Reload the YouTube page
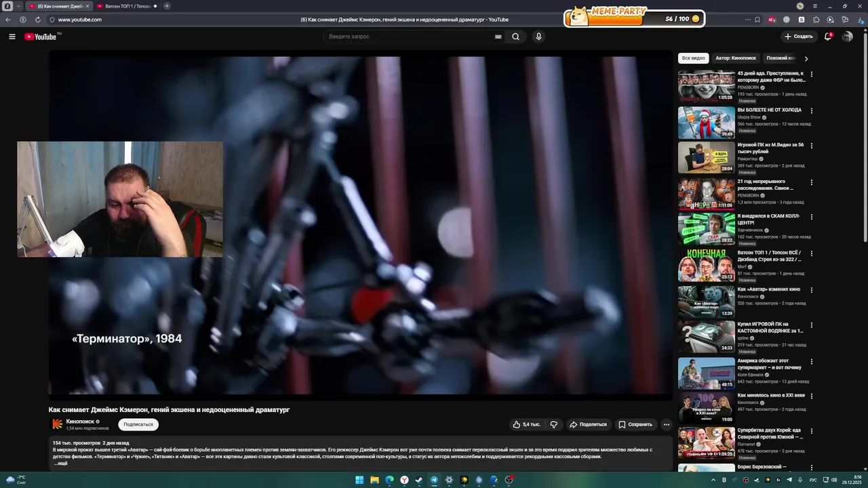868x488 pixels. tap(38, 20)
